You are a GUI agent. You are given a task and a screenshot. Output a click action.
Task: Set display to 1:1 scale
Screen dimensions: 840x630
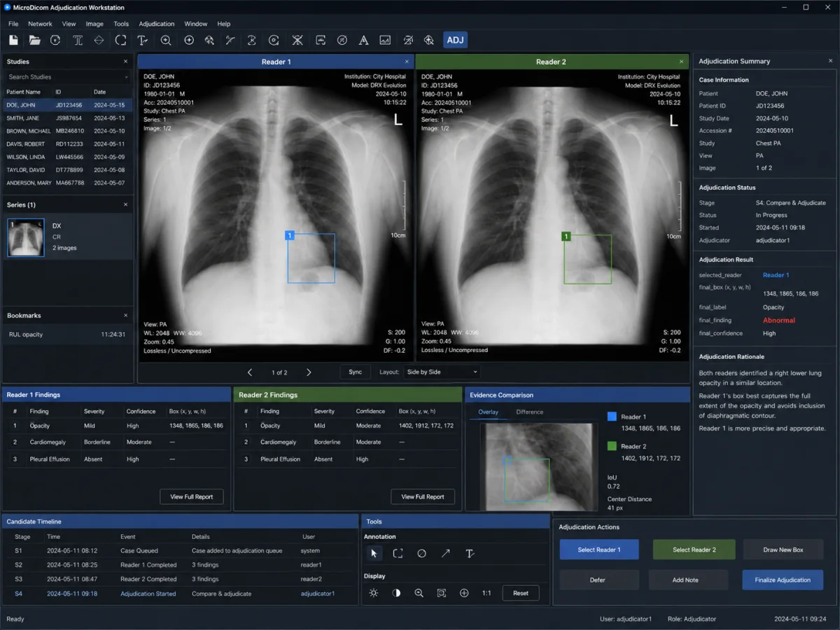pos(486,593)
